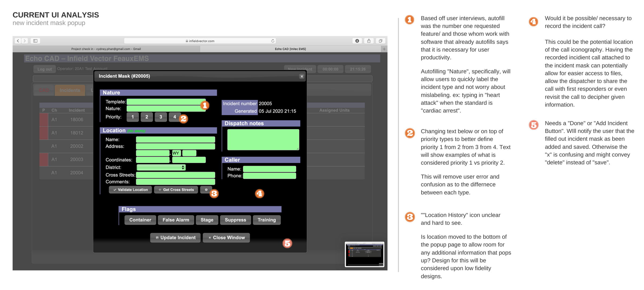Toggle the False Alarm flag
This screenshot has width=644, height=290.
(176, 220)
